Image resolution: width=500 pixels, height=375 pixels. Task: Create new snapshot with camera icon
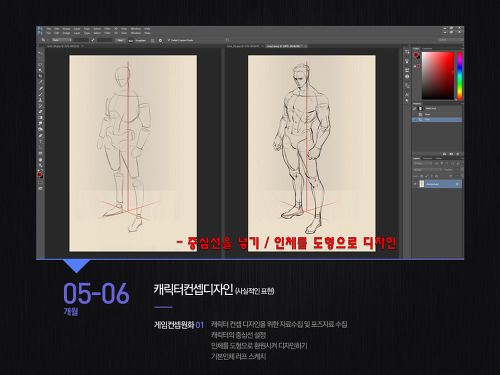click(x=451, y=154)
